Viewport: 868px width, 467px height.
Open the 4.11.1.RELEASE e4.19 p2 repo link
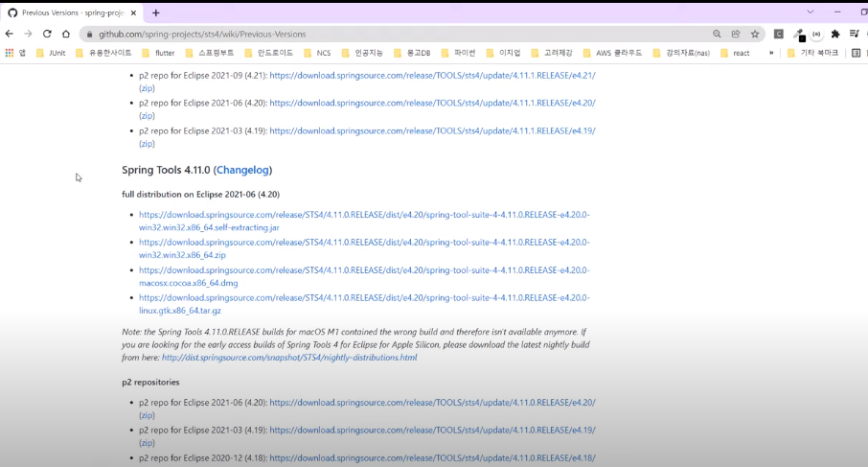[432, 130]
